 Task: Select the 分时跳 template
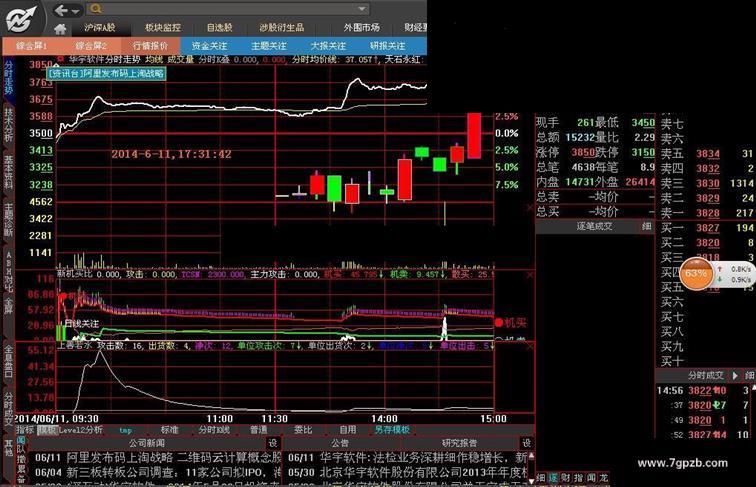click(214, 430)
